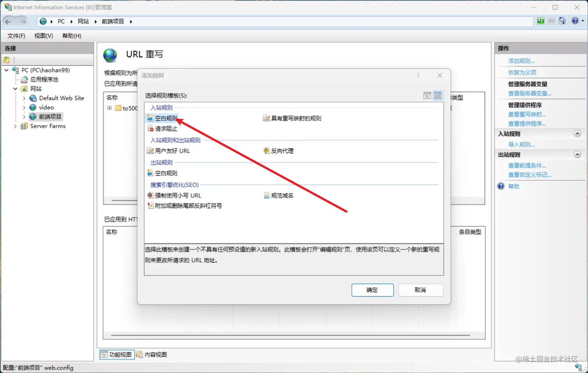Screen dimensions: 588x373
Task: Click the help question mark in 添加规则 dialog
Action: [418, 75]
